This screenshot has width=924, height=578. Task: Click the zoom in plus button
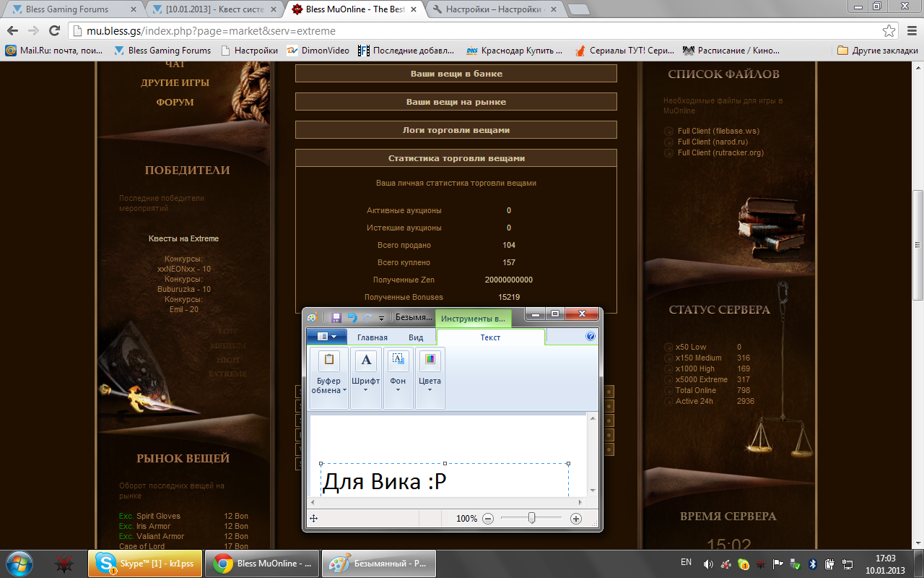[575, 519]
